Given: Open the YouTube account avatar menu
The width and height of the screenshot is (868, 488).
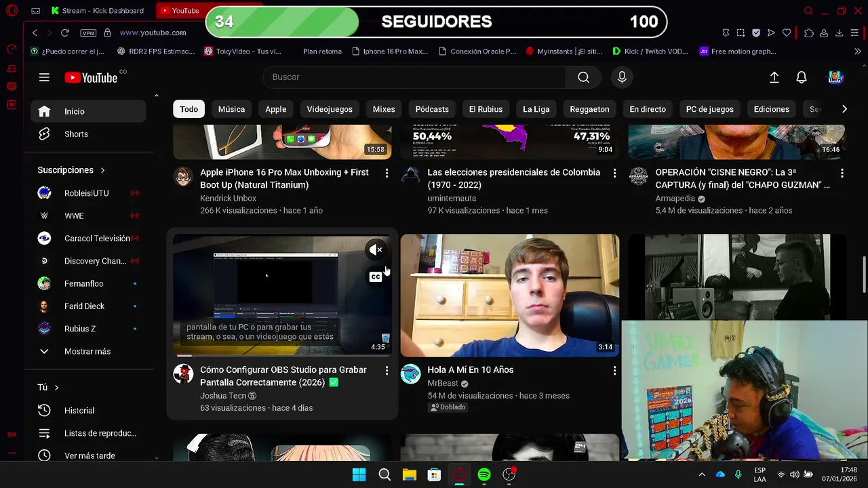Looking at the screenshot, I should tap(835, 77).
